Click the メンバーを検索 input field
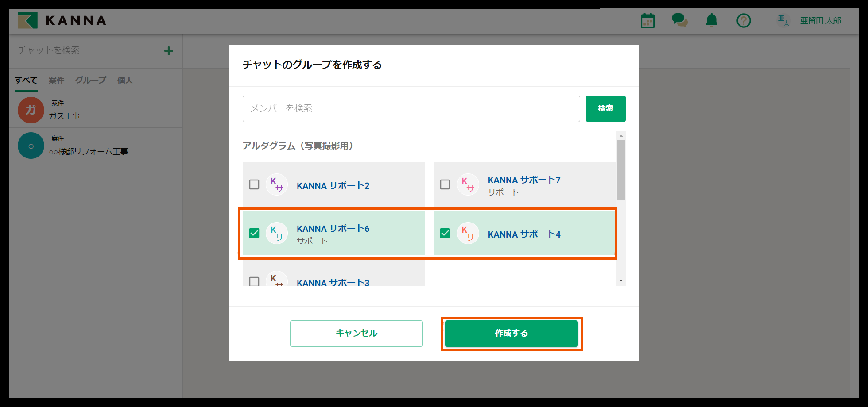The height and width of the screenshot is (407, 868). pyautogui.click(x=411, y=109)
